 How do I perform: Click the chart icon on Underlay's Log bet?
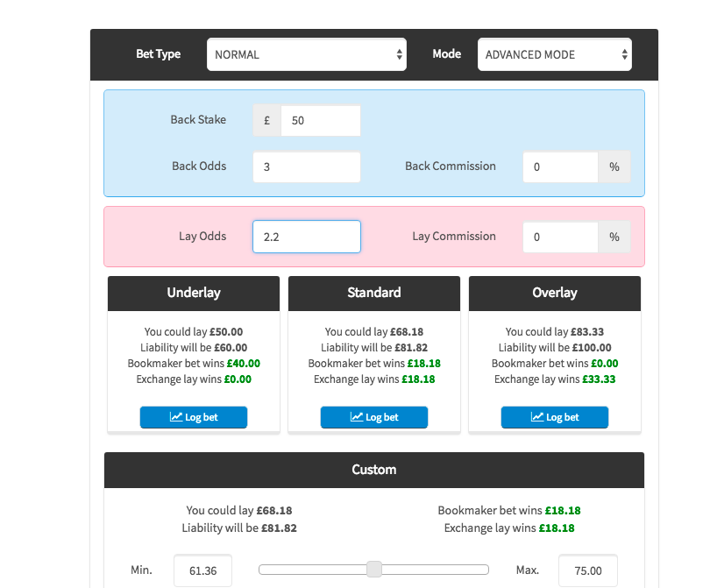(175, 416)
